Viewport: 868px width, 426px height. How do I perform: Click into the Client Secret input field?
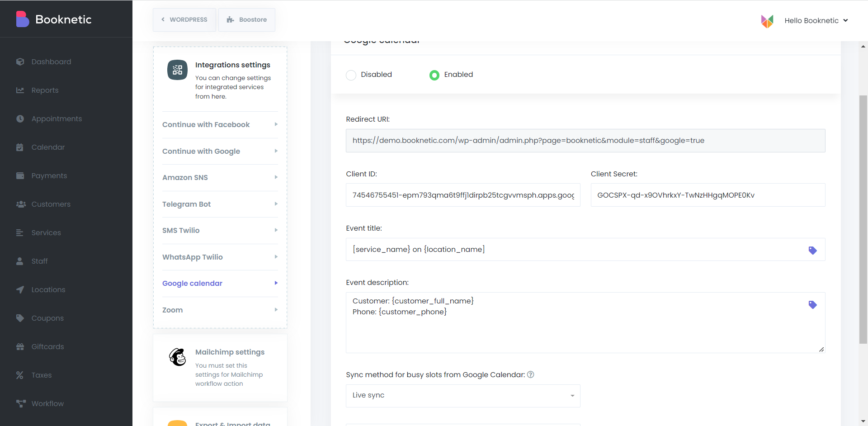[708, 195]
